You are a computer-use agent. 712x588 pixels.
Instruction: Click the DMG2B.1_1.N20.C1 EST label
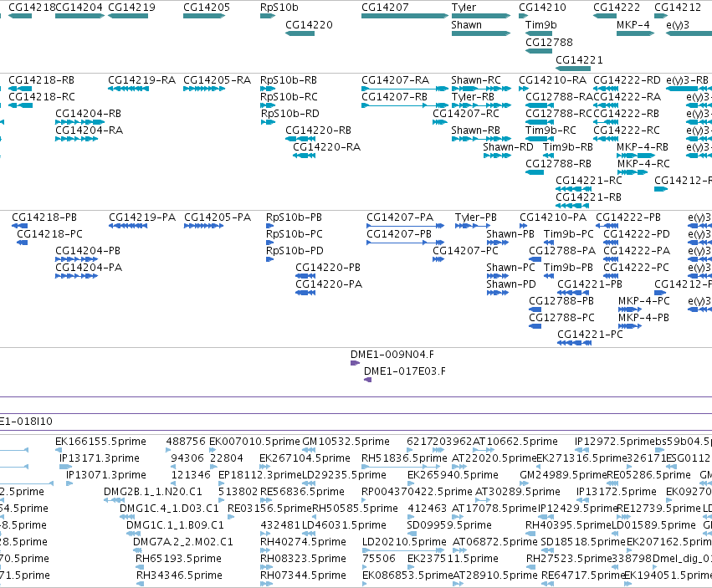(152, 492)
